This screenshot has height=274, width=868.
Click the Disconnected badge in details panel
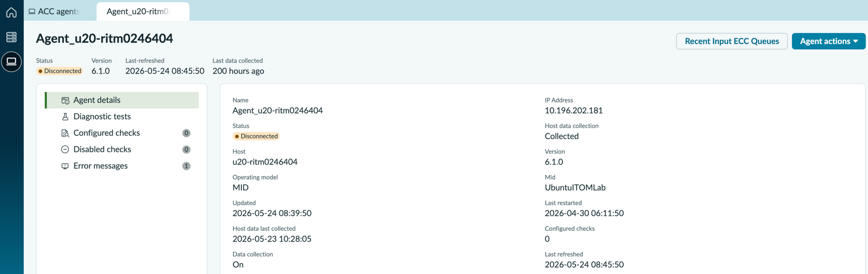(x=256, y=136)
